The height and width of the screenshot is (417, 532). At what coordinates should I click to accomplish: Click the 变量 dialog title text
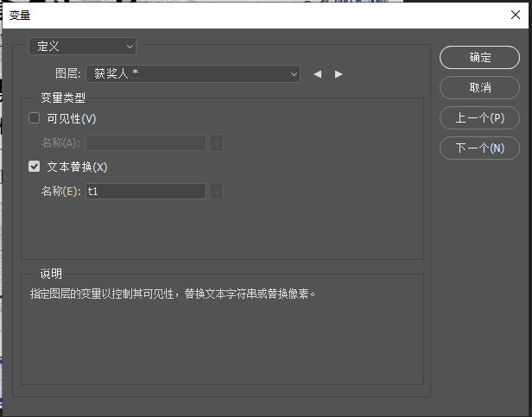coord(20,16)
